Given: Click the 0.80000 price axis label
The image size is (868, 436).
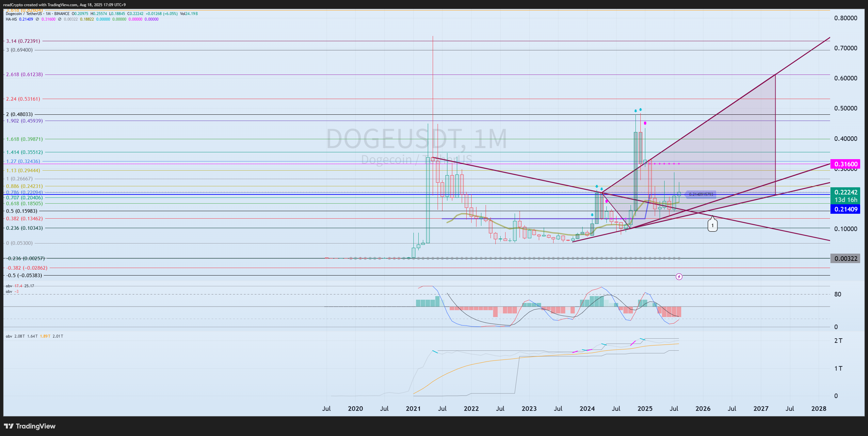Looking at the screenshot, I should pyautogui.click(x=845, y=18).
